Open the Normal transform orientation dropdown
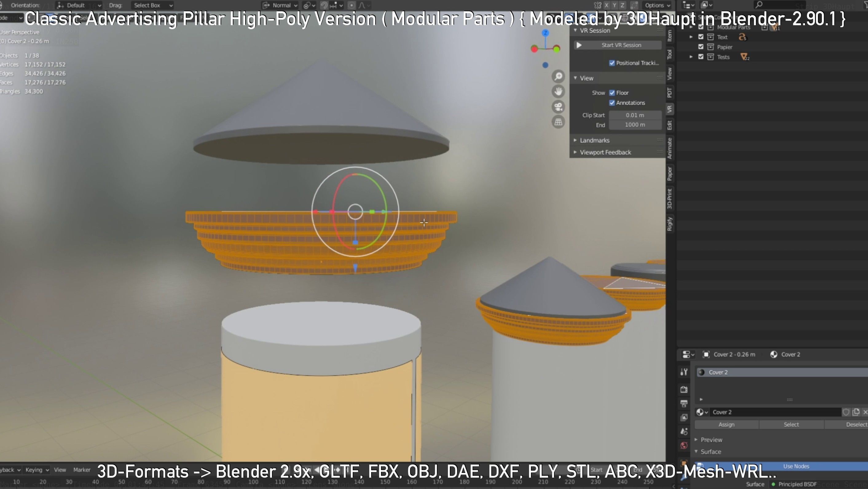Image resolution: width=868 pixels, height=489 pixels. point(280,6)
